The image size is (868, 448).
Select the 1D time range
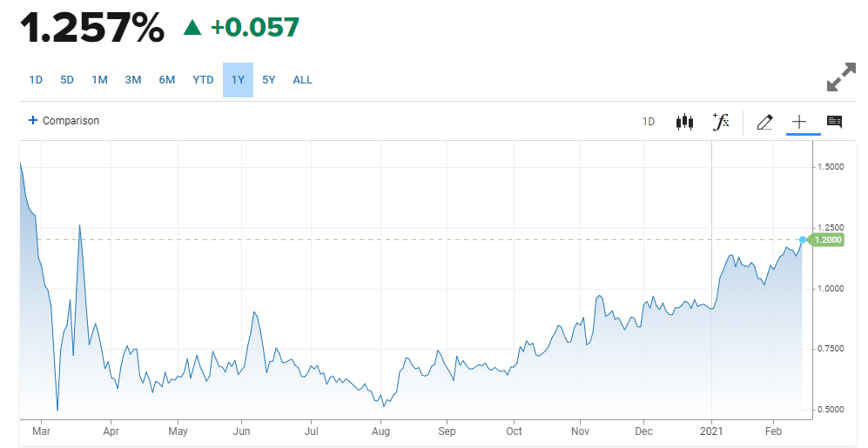click(x=36, y=80)
